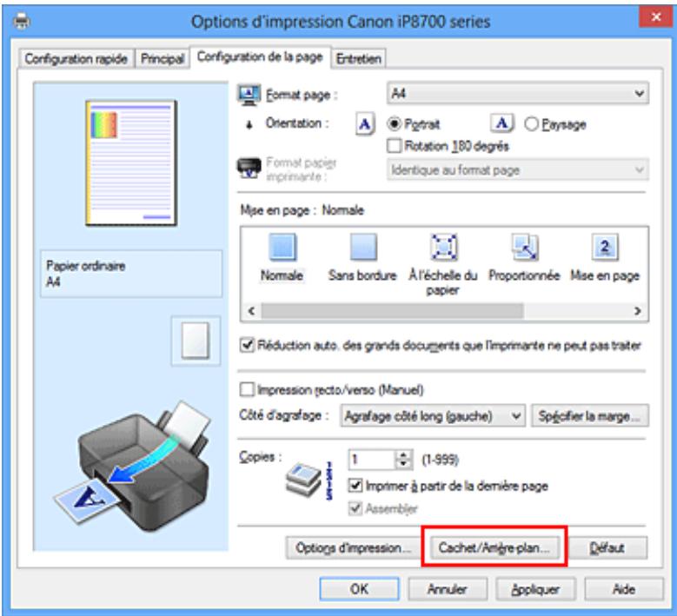Open the Côté d'agrafage dropdown
Image resolution: width=677 pixels, height=616 pixels.
(x=433, y=415)
